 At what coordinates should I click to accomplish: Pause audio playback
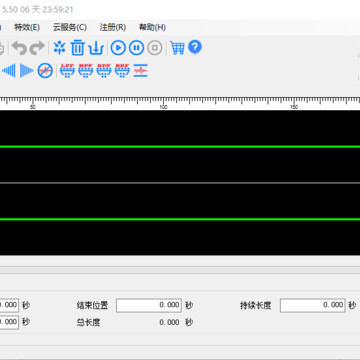(136, 48)
